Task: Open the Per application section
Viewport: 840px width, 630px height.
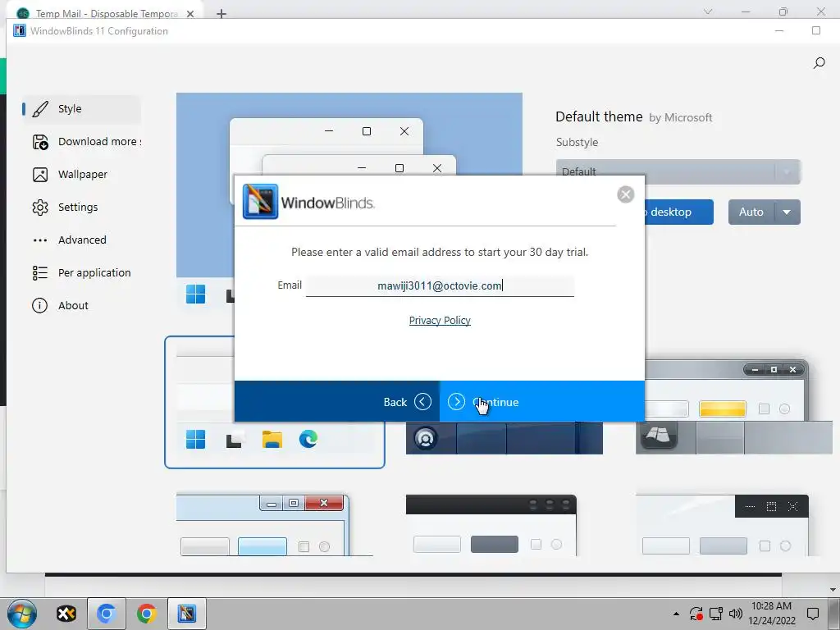Action: [81, 272]
